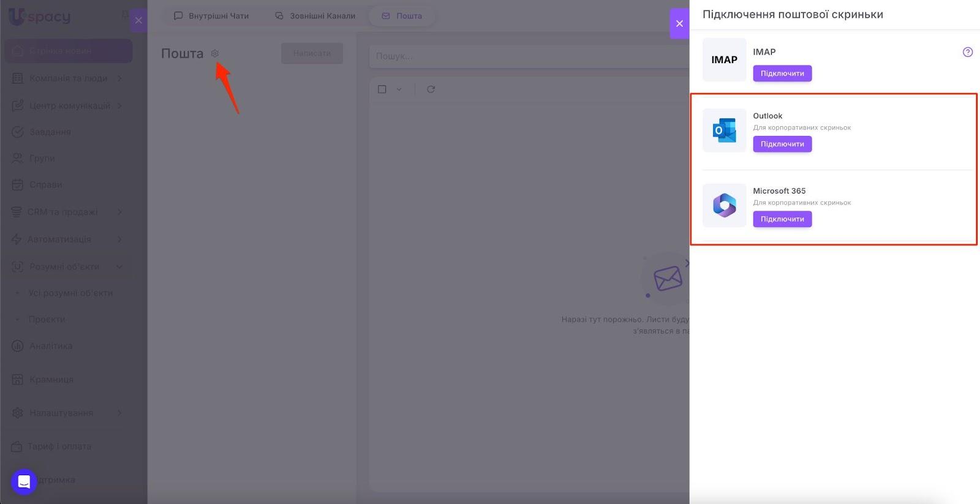The image size is (980, 504).
Task: Click the Справи calendar icon
Action: [17, 184]
